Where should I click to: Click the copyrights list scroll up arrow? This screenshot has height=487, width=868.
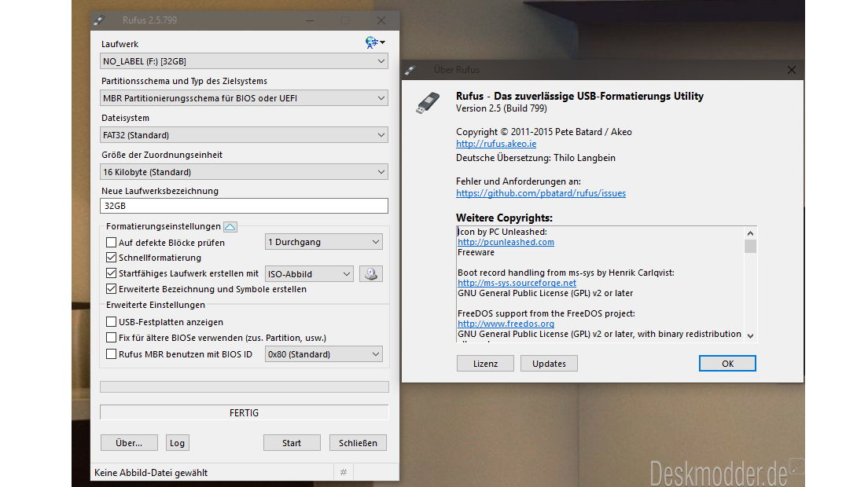750,233
